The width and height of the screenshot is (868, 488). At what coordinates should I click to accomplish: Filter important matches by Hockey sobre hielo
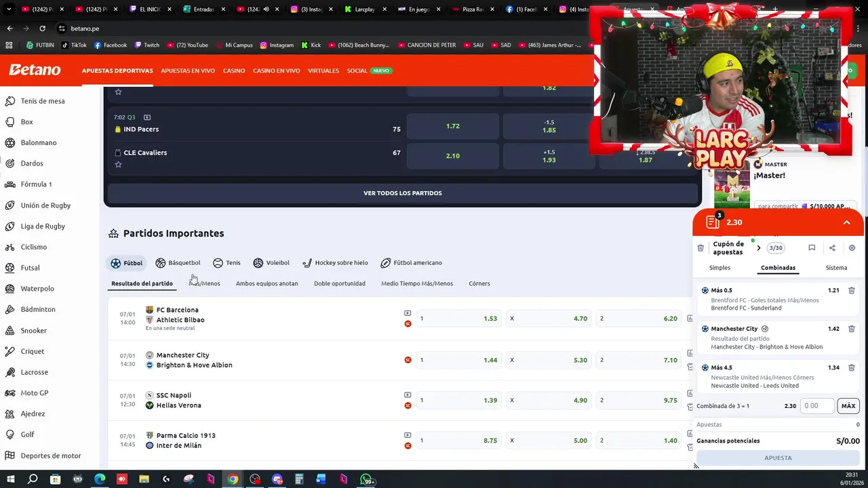[335, 263]
